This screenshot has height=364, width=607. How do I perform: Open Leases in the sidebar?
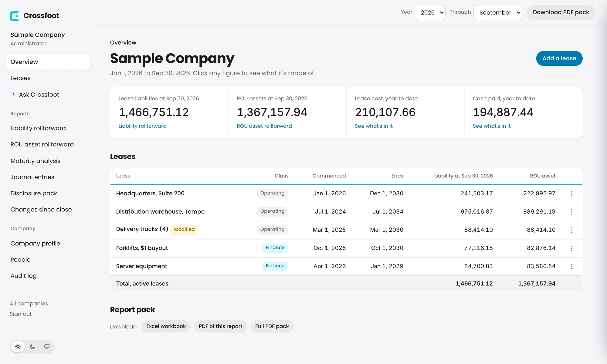click(x=20, y=78)
